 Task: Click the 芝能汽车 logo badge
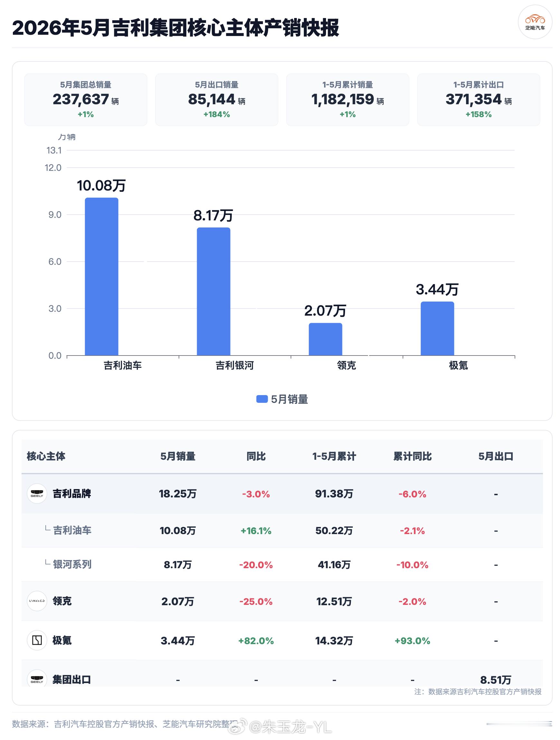coord(535,23)
